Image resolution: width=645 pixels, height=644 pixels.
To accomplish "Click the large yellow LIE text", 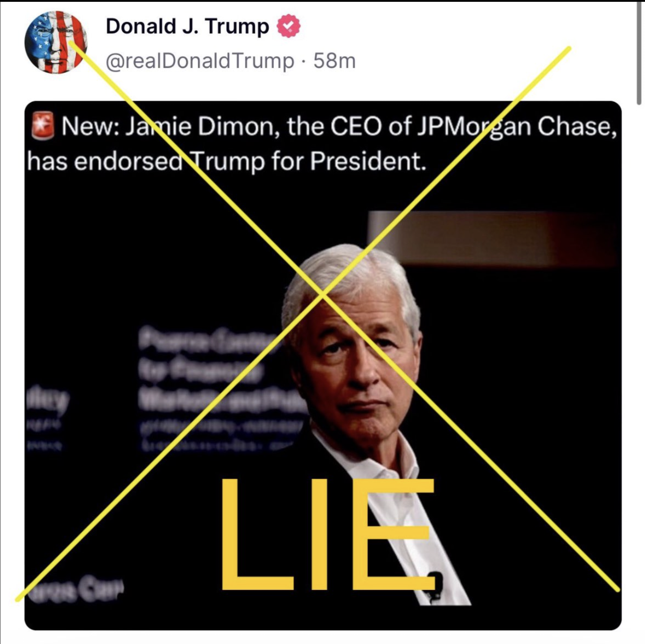I will click(328, 534).
